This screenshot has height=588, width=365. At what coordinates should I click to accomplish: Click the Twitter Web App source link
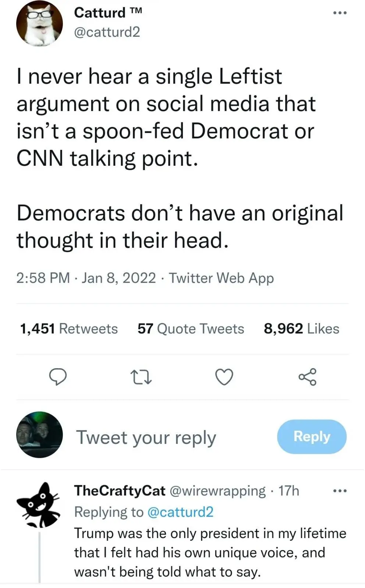click(221, 278)
